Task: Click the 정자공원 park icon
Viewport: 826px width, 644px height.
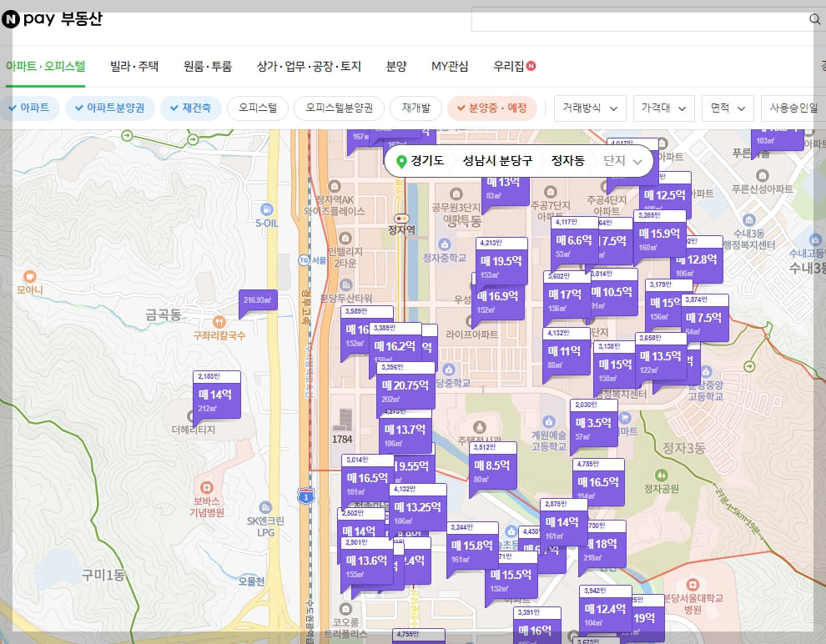Action: pos(661,475)
